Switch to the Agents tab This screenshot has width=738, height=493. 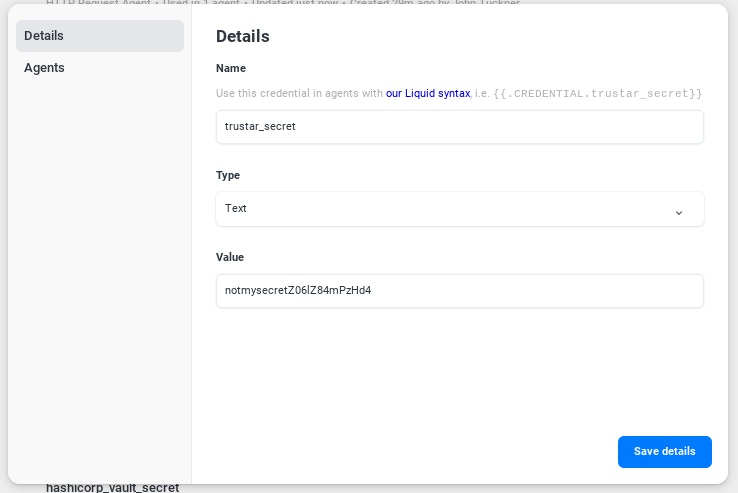[44, 68]
